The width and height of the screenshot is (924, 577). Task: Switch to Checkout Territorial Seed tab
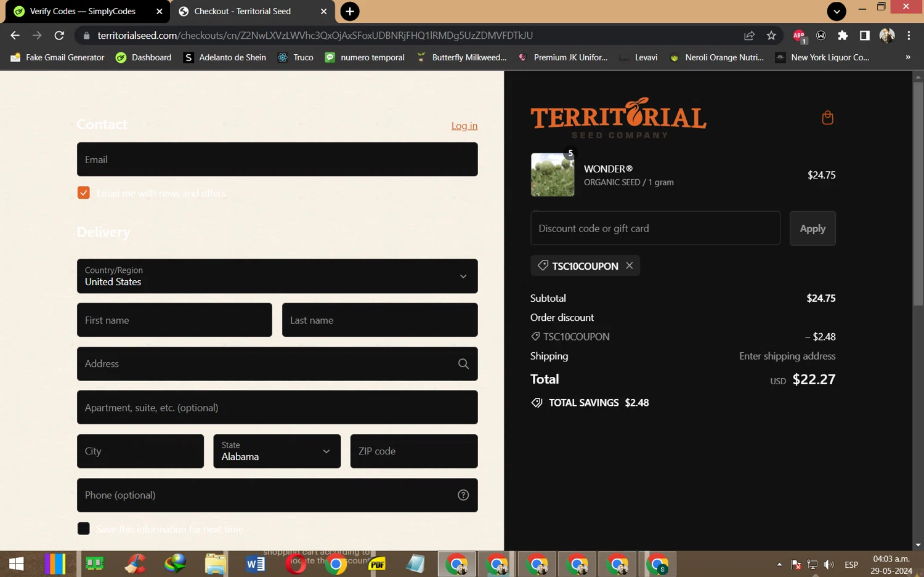tap(253, 11)
